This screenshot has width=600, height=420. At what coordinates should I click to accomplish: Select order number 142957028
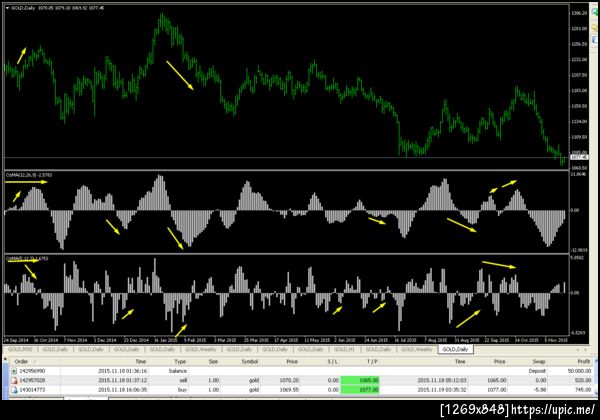tap(32, 381)
